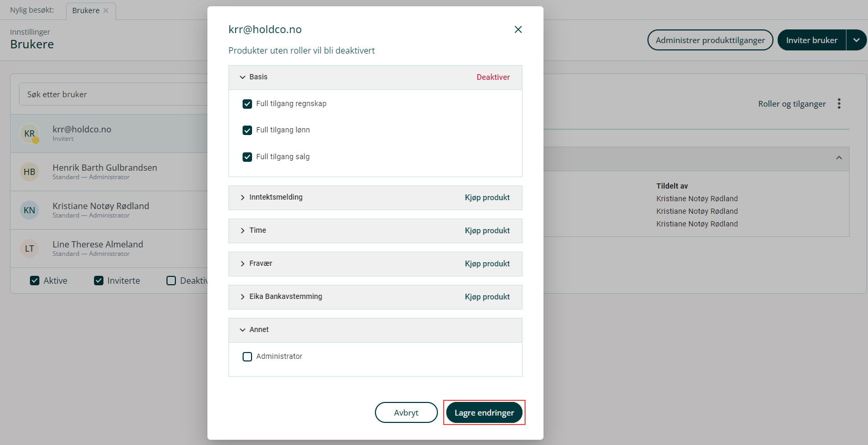Viewport: 868px width, 445px height.
Task: Open the three-dot menu beside Roller og tilganger
Action: tap(839, 104)
